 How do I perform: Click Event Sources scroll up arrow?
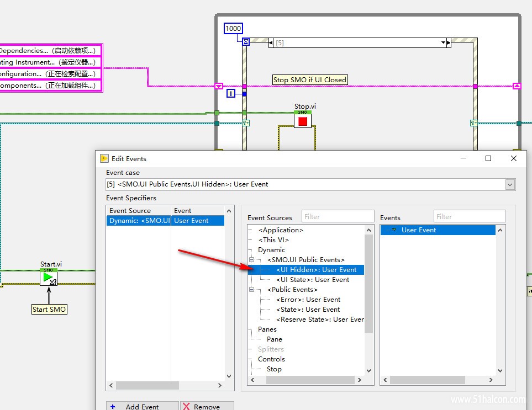coord(369,230)
